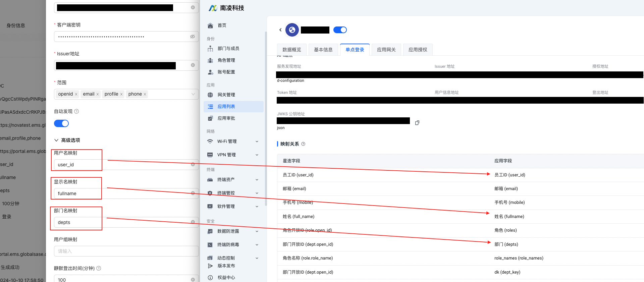Clear the user_id mapping field
The height and width of the screenshot is (282, 644).
click(x=193, y=165)
